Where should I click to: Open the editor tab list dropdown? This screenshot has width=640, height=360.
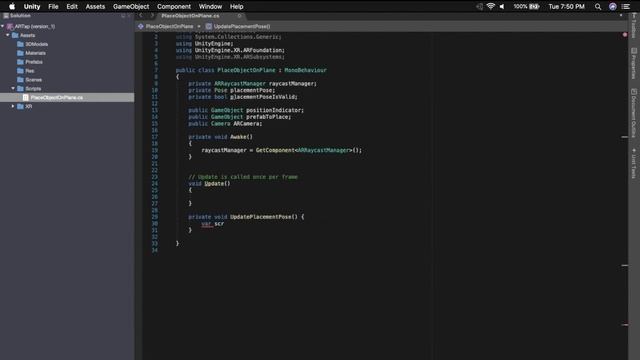621,16
